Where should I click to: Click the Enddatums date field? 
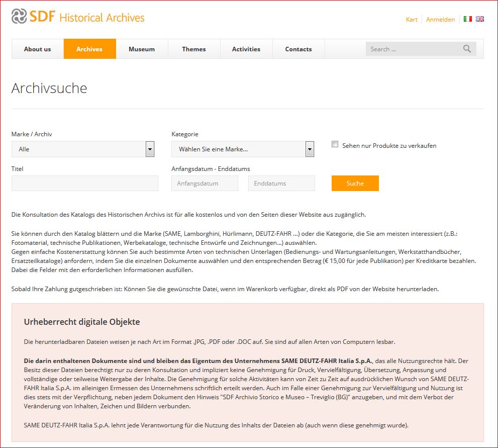pos(281,184)
